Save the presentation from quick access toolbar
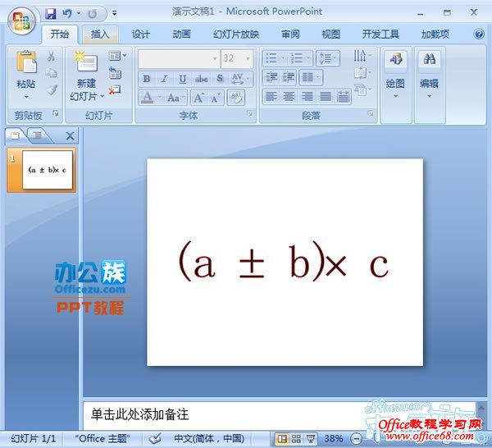This screenshot has width=492, height=448. click(50, 13)
